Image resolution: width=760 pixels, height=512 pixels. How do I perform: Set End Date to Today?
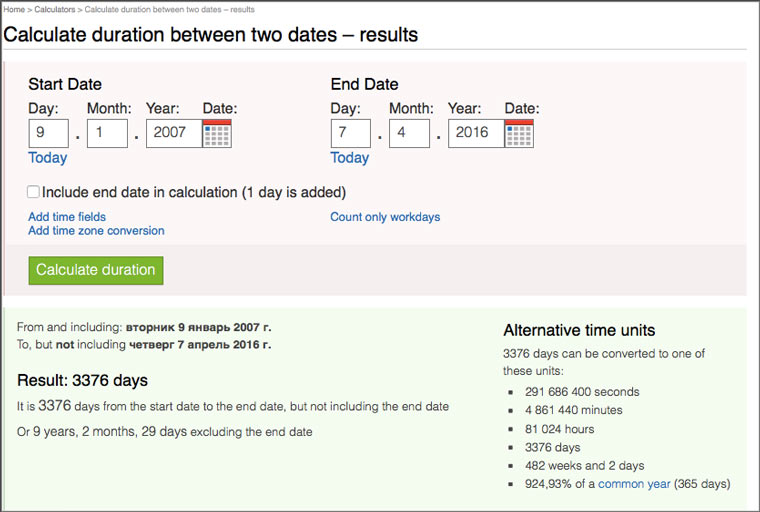click(349, 158)
